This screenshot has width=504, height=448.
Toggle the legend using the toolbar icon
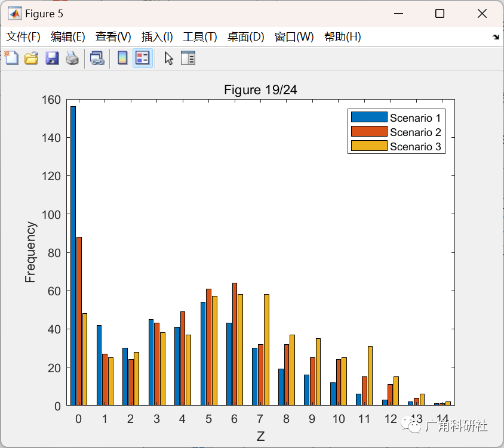coord(142,58)
